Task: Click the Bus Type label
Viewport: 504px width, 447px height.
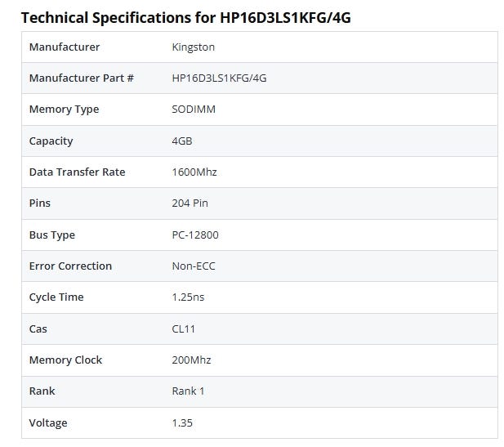Action: pos(51,235)
